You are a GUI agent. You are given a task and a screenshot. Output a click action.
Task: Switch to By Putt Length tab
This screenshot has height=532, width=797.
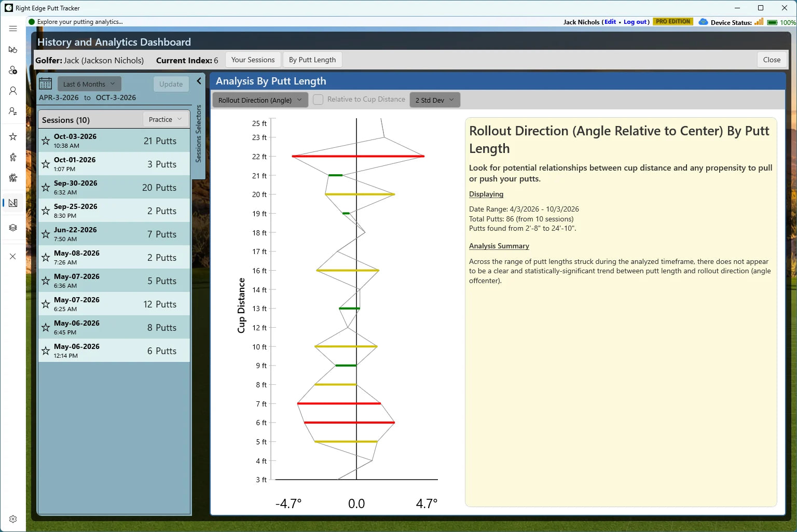pos(312,60)
